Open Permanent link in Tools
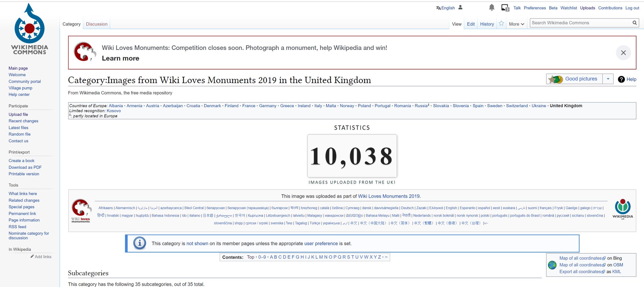The height and width of the screenshot is (287, 644). pos(22,213)
